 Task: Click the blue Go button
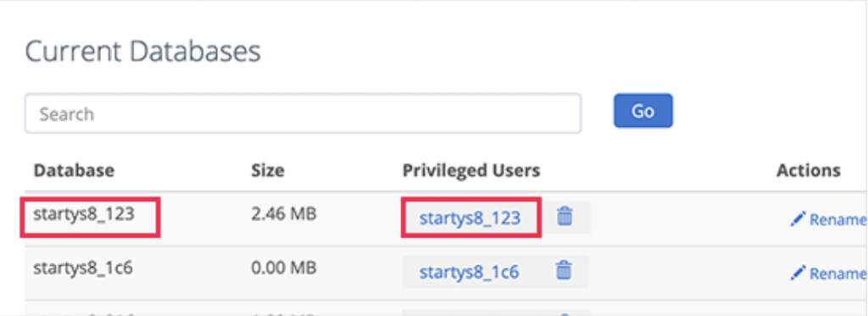tap(643, 111)
